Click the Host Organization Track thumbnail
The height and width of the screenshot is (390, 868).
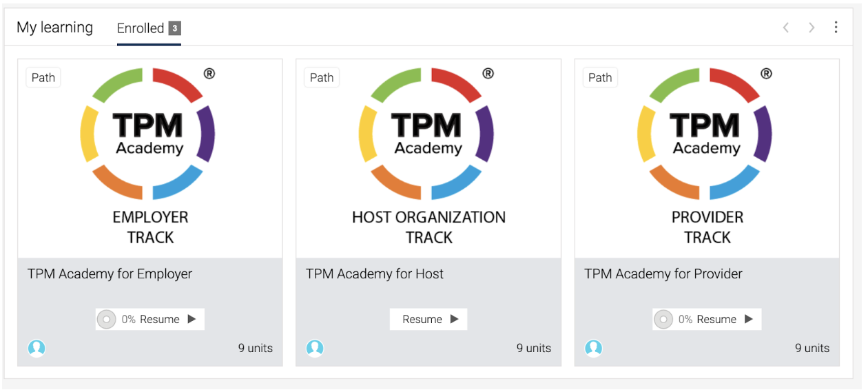(428, 158)
